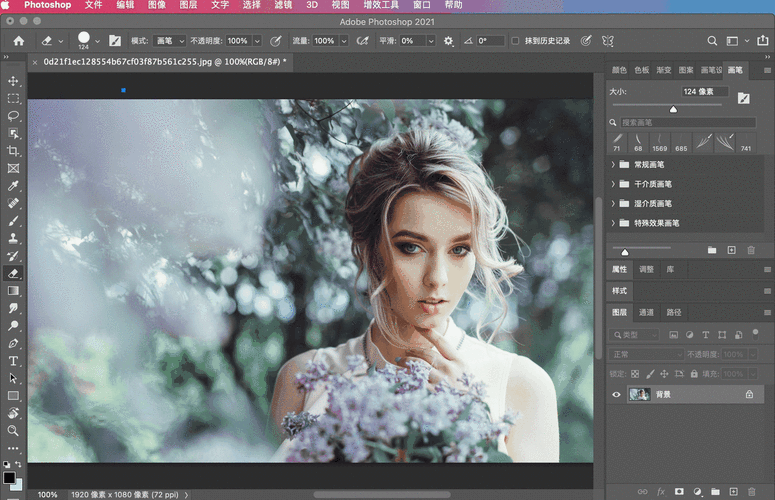
Task: Select the Crop tool
Action: tap(13, 151)
